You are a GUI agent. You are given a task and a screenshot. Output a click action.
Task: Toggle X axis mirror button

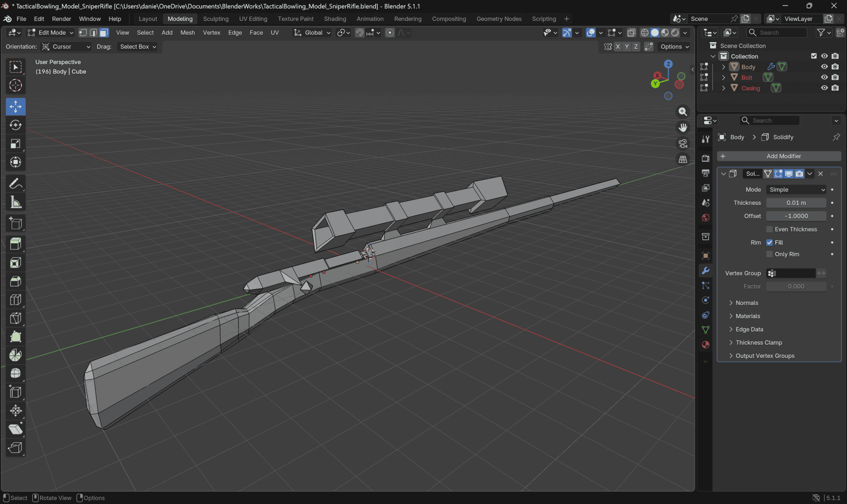(x=618, y=47)
